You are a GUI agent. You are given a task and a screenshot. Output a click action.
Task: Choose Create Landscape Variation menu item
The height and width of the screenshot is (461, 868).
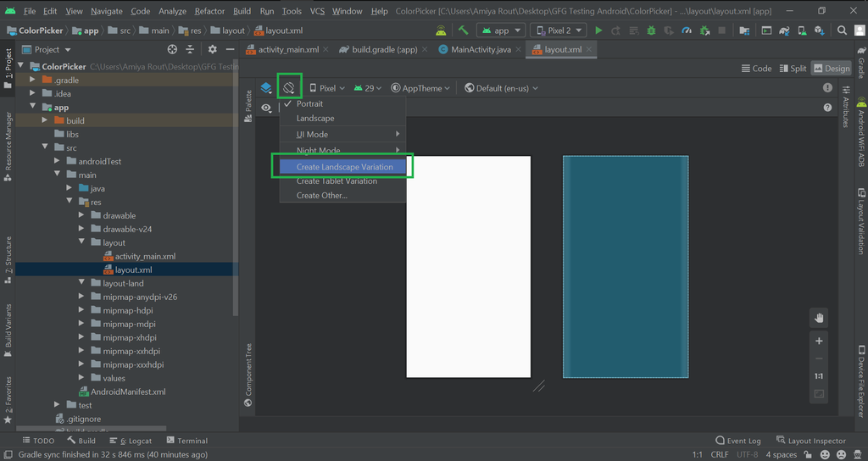click(x=344, y=167)
